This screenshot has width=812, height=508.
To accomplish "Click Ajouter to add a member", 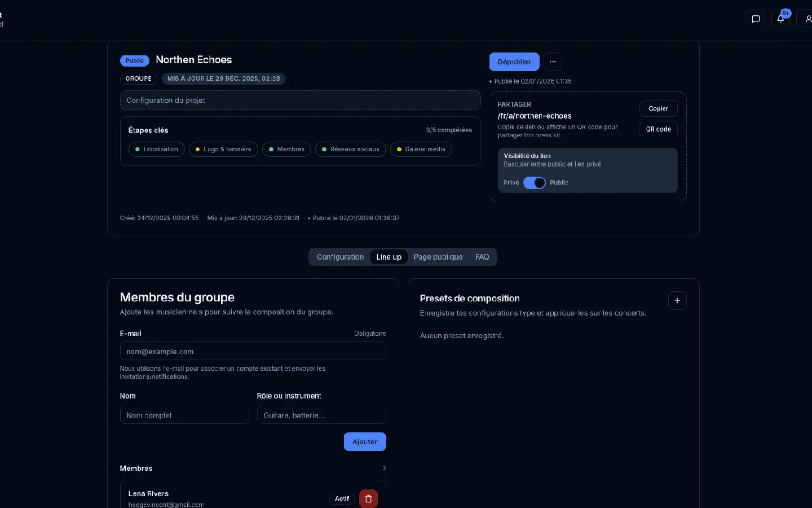I will coord(365,442).
